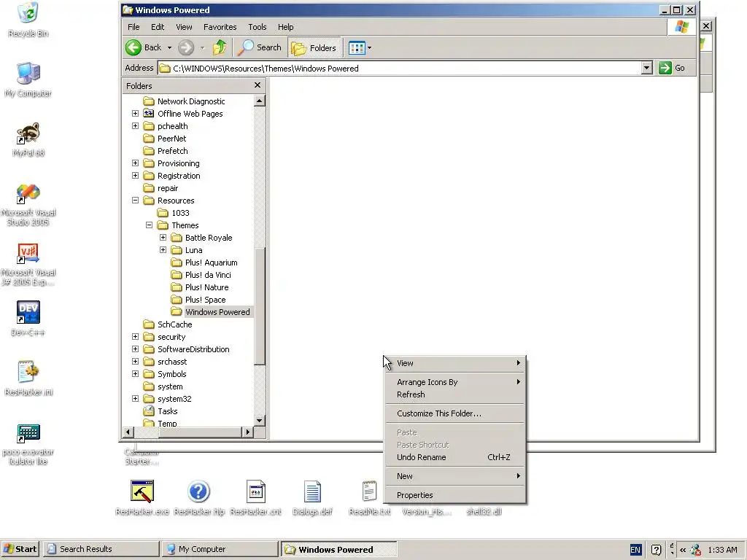The width and height of the screenshot is (747, 560).
Task: Click the Back arrow icon
Action: coord(133,47)
